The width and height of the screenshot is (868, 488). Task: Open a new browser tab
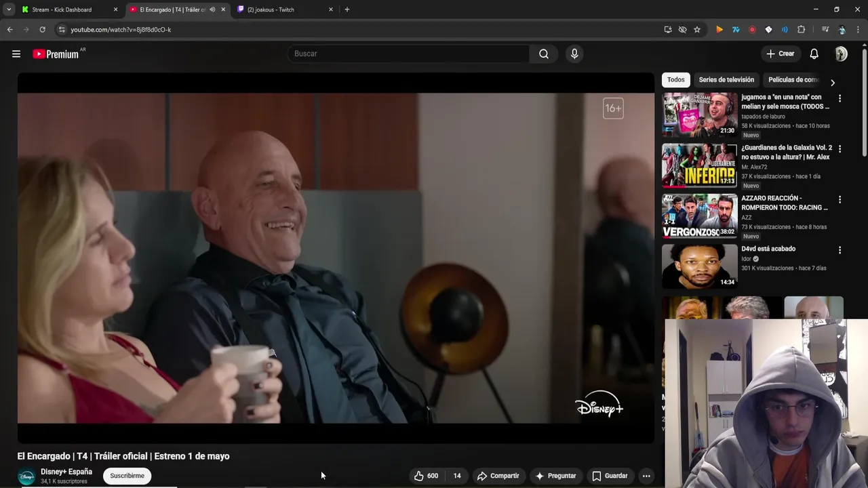347,9
